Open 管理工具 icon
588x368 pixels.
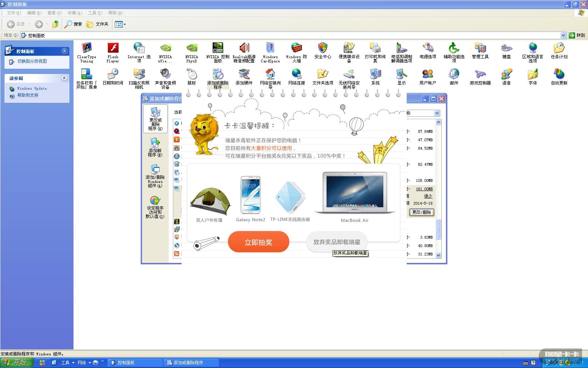(x=480, y=50)
